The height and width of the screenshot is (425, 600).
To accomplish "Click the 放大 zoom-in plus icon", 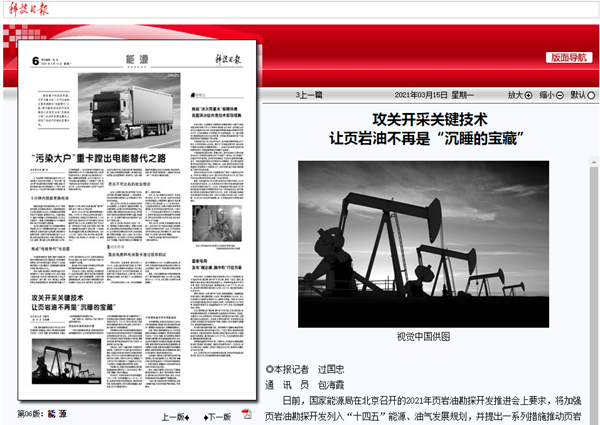I will (530, 95).
